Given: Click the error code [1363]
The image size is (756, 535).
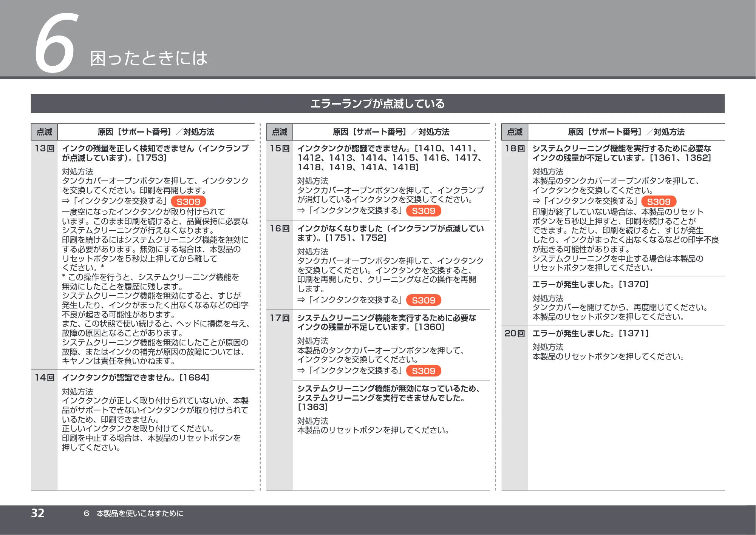Looking at the screenshot, I should pyautogui.click(x=313, y=407).
